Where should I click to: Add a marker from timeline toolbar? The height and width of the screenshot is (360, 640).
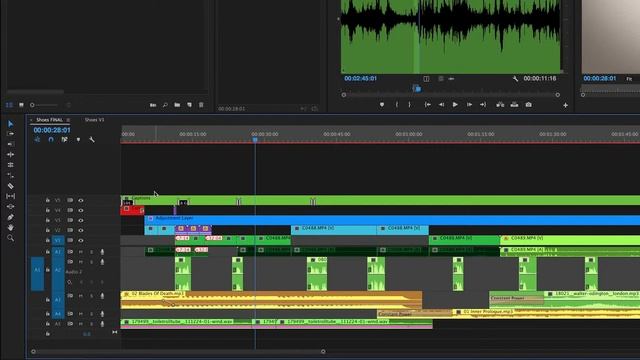[x=78, y=140]
